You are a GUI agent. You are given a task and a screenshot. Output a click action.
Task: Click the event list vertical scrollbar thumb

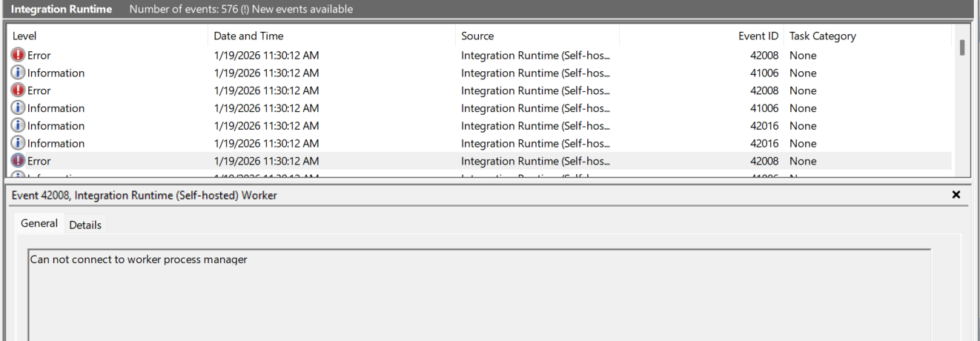(x=961, y=47)
